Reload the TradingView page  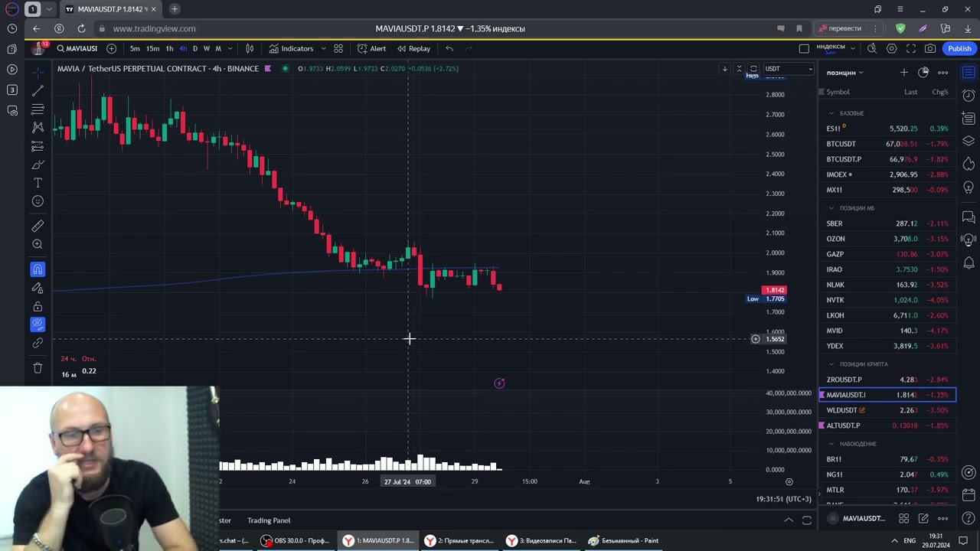[81, 28]
